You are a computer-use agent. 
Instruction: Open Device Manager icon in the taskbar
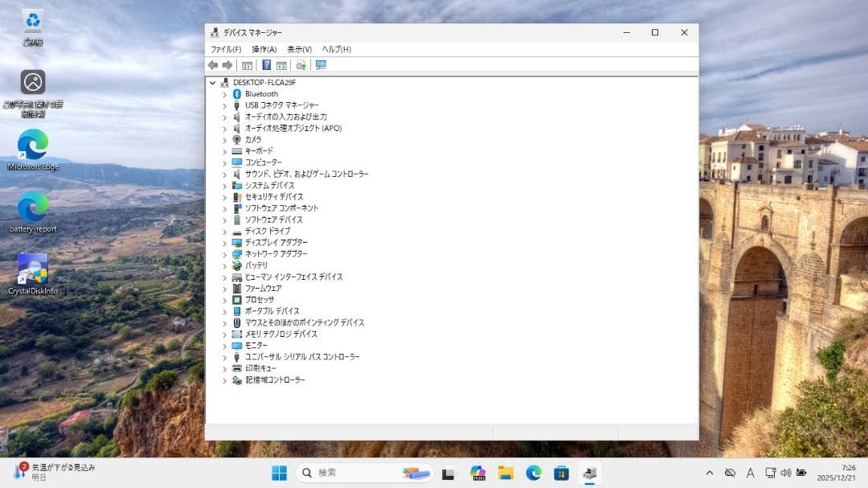click(x=590, y=474)
